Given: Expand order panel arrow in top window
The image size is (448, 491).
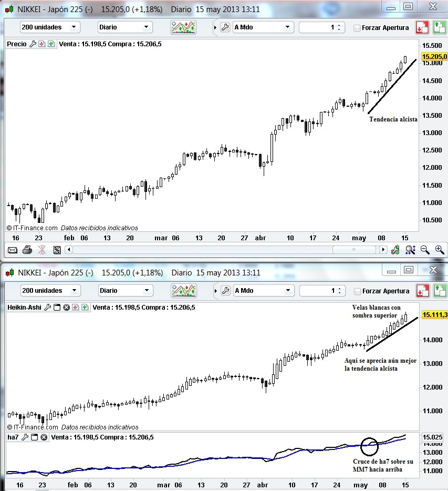Looking at the screenshot, I should [215, 27].
